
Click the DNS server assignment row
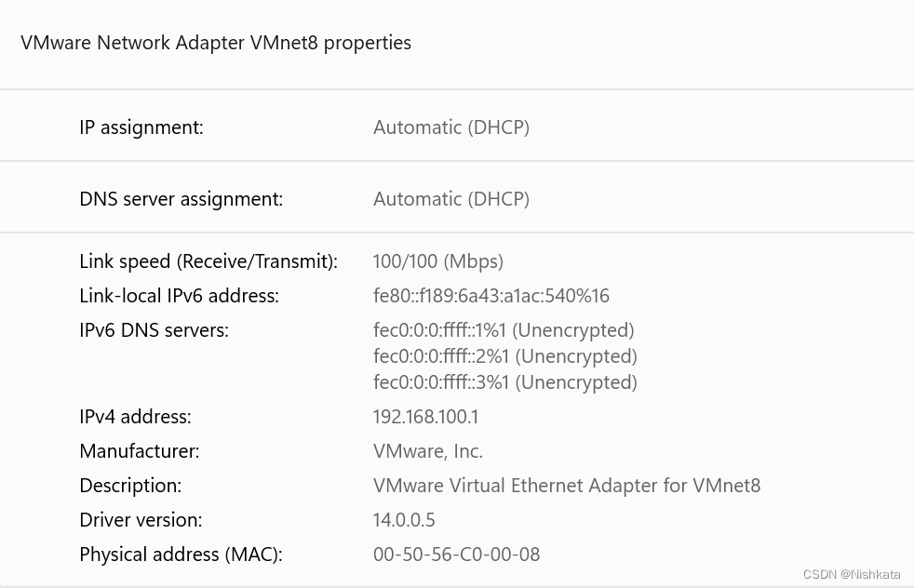(181, 198)
